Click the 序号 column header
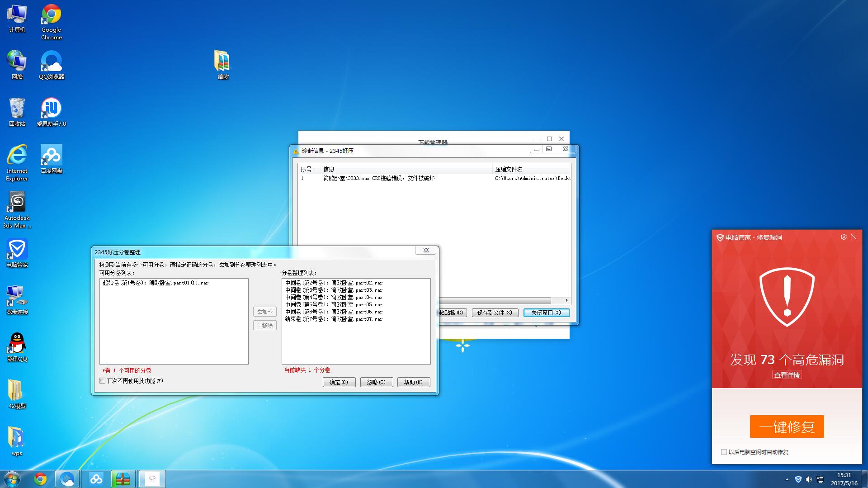 tap(309, 169)
